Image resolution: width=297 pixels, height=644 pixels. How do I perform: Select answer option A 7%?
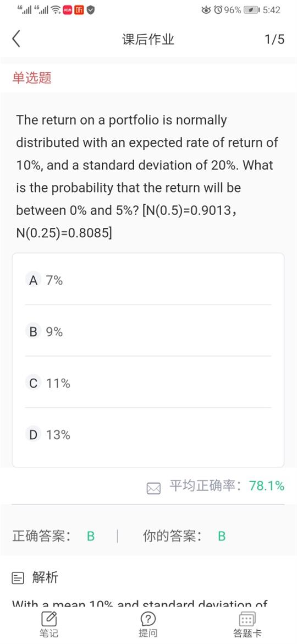click(148, 281)
